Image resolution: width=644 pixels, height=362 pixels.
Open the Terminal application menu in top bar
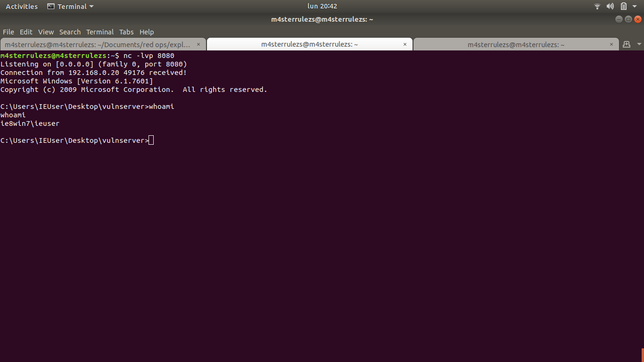[70, 7]
